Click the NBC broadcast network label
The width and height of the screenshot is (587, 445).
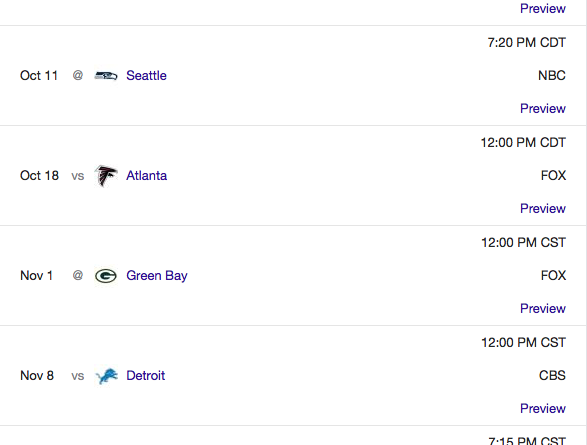(x=552, y=76)
